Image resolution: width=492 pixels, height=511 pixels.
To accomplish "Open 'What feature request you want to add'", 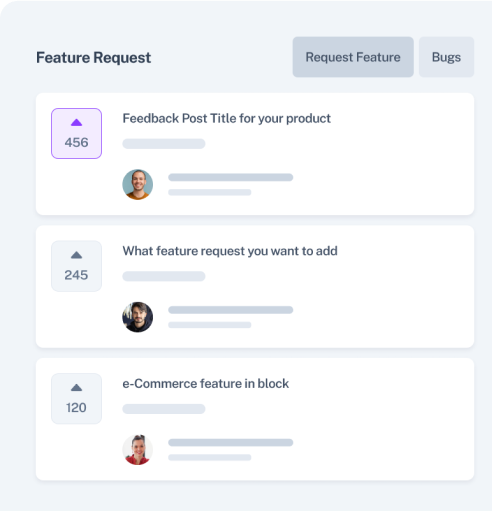I will pyautogui.click(x=230, y=251).
